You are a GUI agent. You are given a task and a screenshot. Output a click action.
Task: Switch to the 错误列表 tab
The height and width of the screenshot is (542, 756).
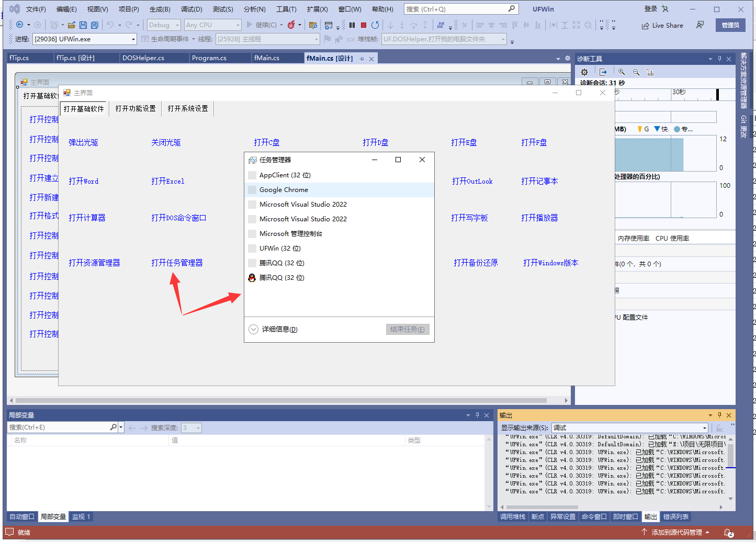[676, 516]
